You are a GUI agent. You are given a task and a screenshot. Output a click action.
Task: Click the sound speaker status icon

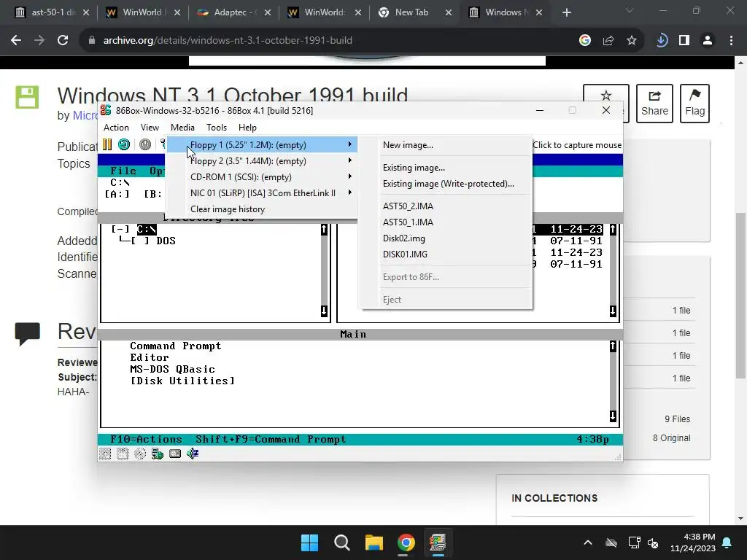click(x=193, y=454)
